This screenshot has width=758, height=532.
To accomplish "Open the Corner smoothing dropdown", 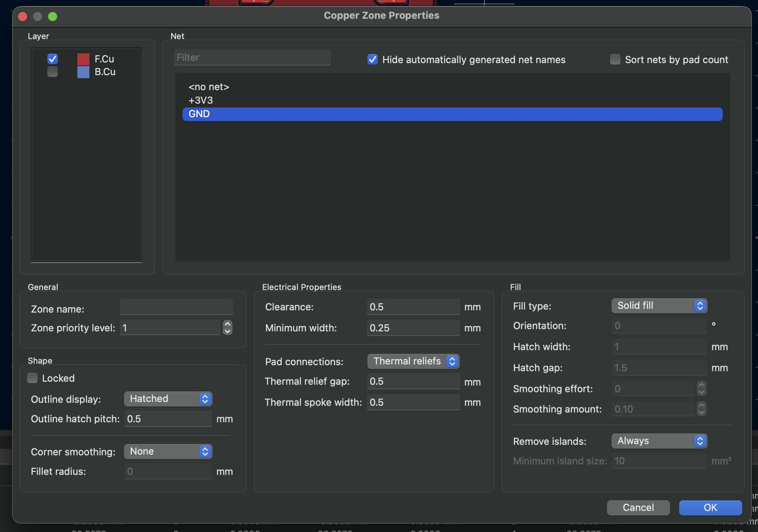I will (x=168, y=451).
